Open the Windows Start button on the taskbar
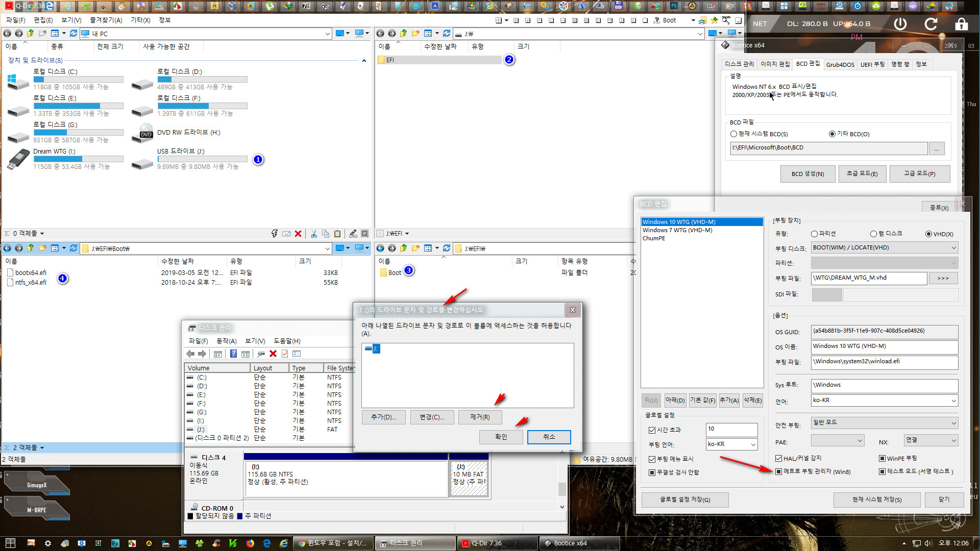The width and height of the screenshot is (980, 551). 10,543
